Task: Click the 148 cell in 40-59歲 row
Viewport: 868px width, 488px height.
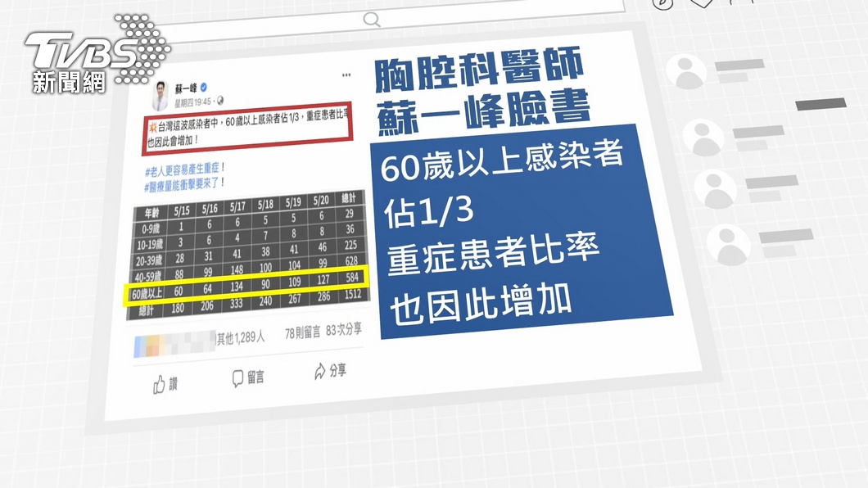Action: pyautogui.click(x=237, y=270)
